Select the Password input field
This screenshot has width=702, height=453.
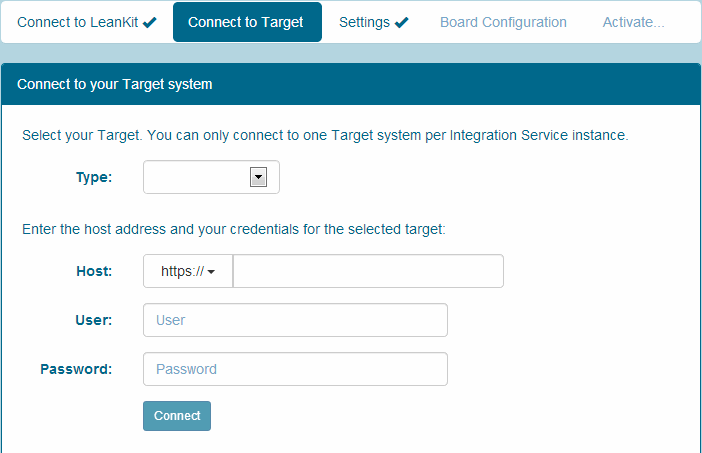coord(295,369)
